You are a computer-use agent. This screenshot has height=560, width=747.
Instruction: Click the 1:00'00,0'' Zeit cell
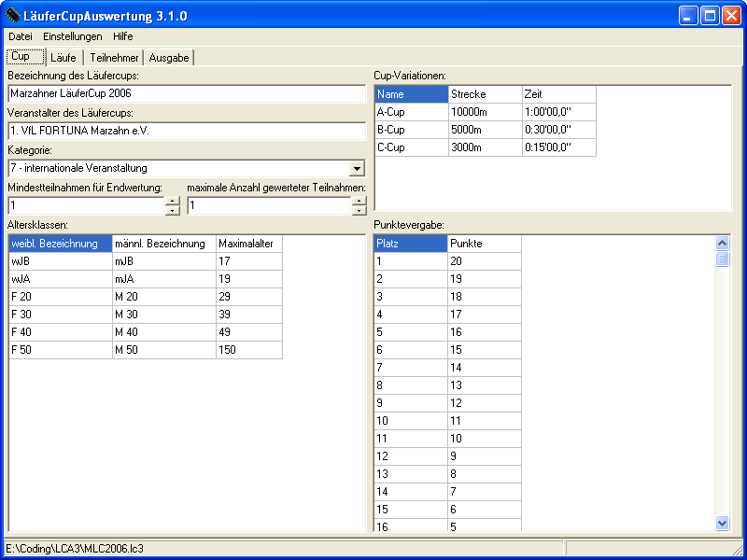pos(558,112)
